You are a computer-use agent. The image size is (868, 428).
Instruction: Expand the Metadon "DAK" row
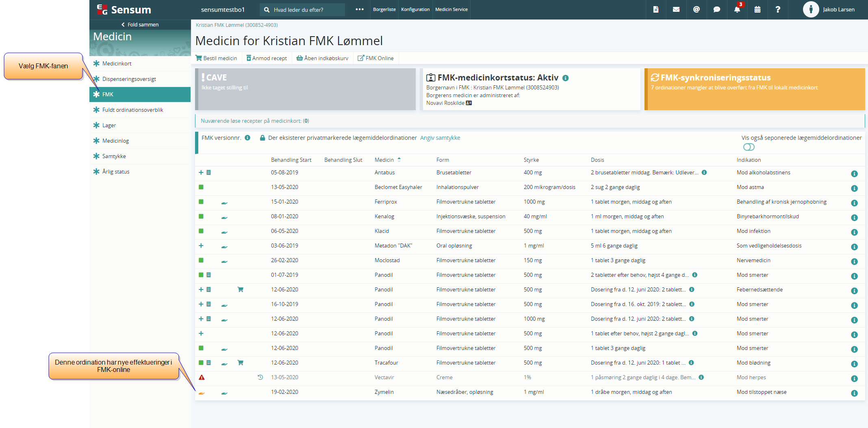201,246
